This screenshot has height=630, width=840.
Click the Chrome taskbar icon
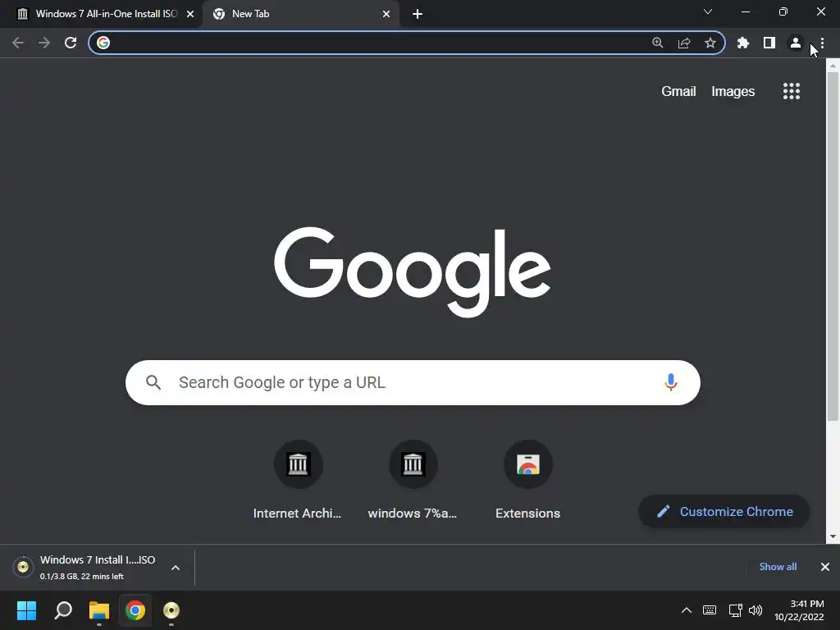(x=135, y=610)
